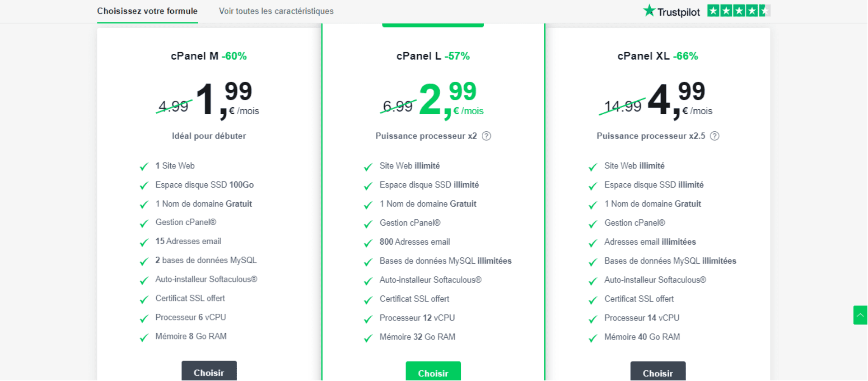Click the checkmark beside Mémoire 40 Go RAM

[593, 338]
